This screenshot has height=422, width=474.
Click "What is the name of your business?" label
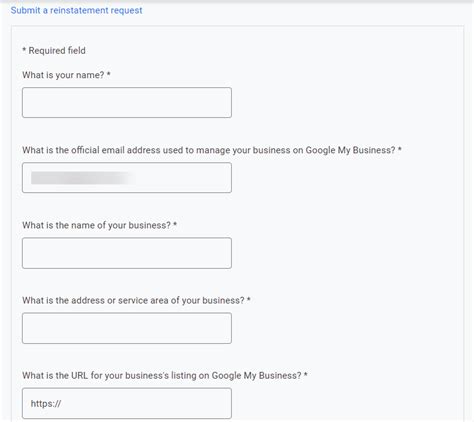(96, 225)
